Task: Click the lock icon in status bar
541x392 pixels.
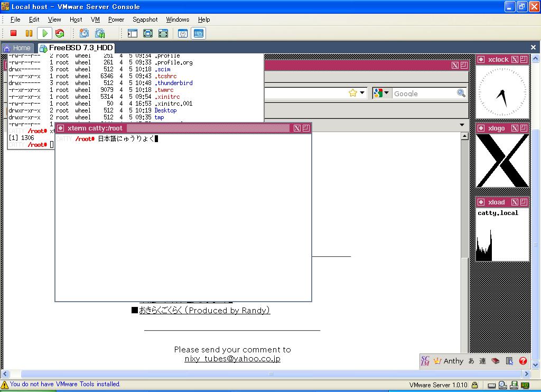Action: pyautogui.click(x=475, y=385)
